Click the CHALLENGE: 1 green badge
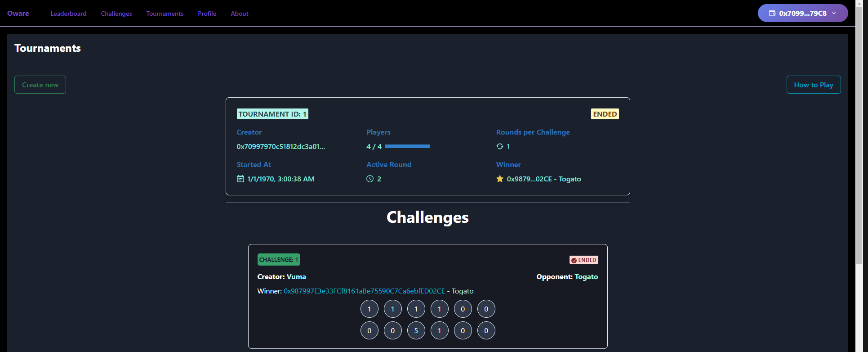This screenshot has width=868, height=352. [279, 260]
